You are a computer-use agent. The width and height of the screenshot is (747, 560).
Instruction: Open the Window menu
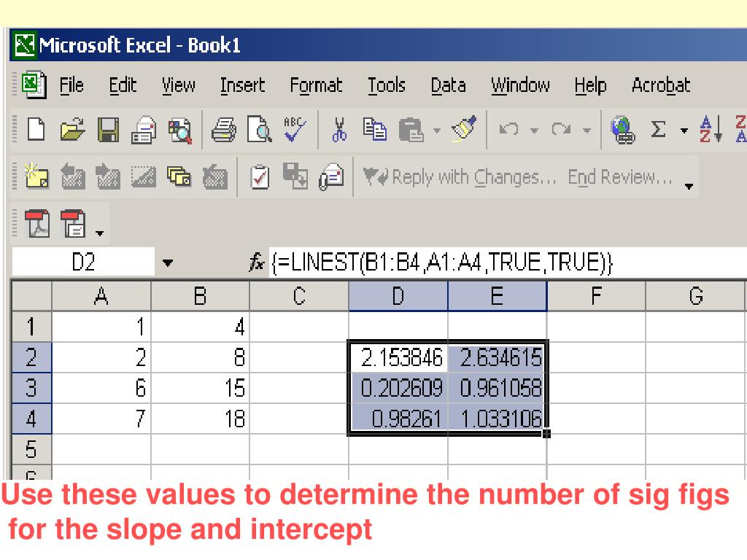[x=520, y=86]
